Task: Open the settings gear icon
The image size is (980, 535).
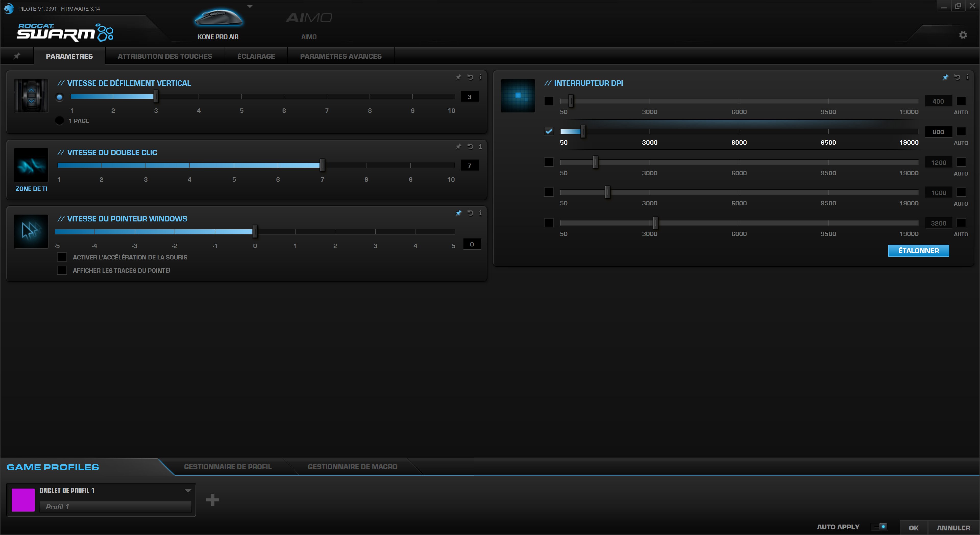Action: click(x=963, y=35)
